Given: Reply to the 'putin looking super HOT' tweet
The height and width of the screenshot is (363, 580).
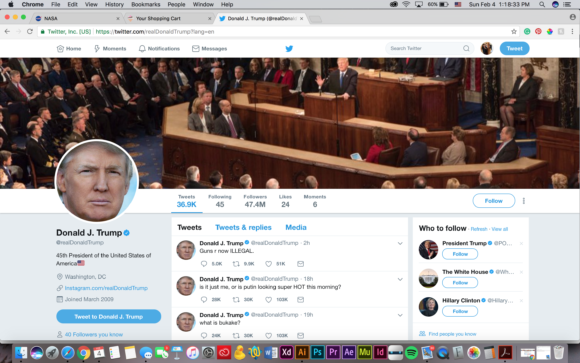Looking at the screenshot, I should pos(204,300).
